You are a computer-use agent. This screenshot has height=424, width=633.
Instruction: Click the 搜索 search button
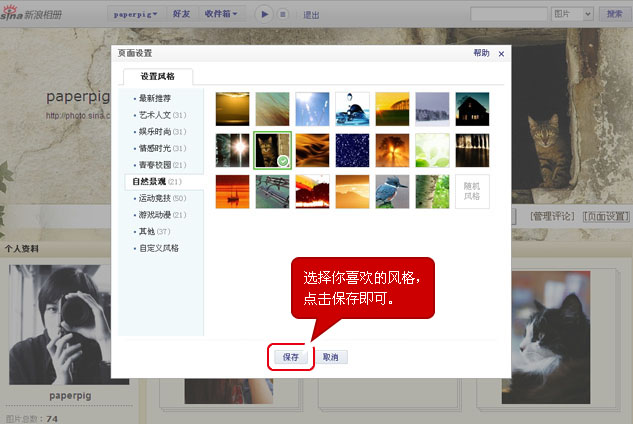click(x=614, y=14)
